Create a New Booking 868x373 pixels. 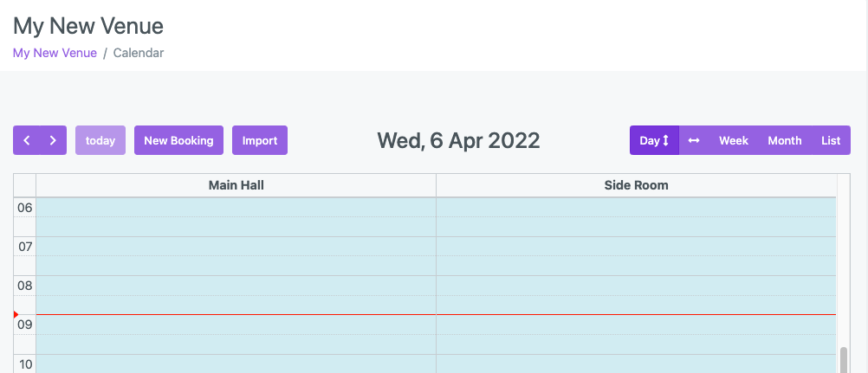178,140
